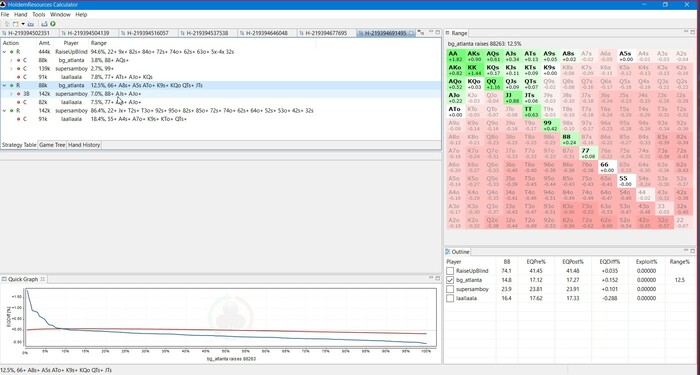Image resolution: width=700 pixels, height=375 pixels.
Task: Select the KK cell in range grid
Action: [x=474, y=70]
